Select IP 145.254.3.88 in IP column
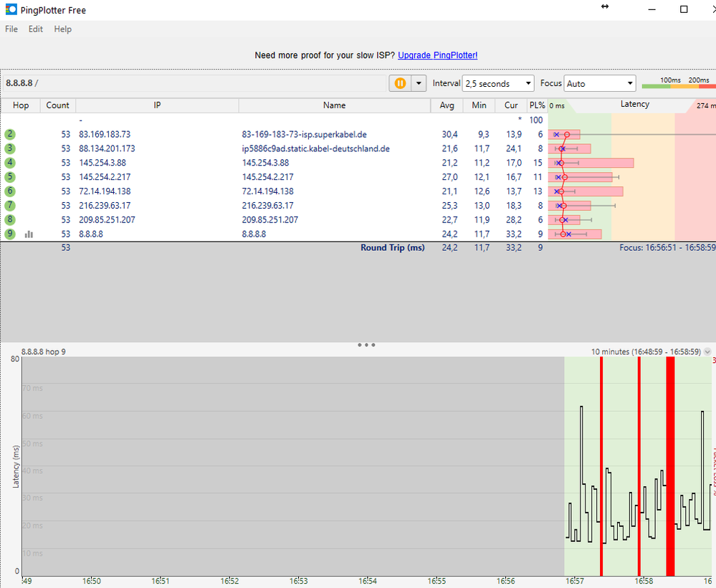Viewport: 716px width, 588px height. tap(102, 163)
